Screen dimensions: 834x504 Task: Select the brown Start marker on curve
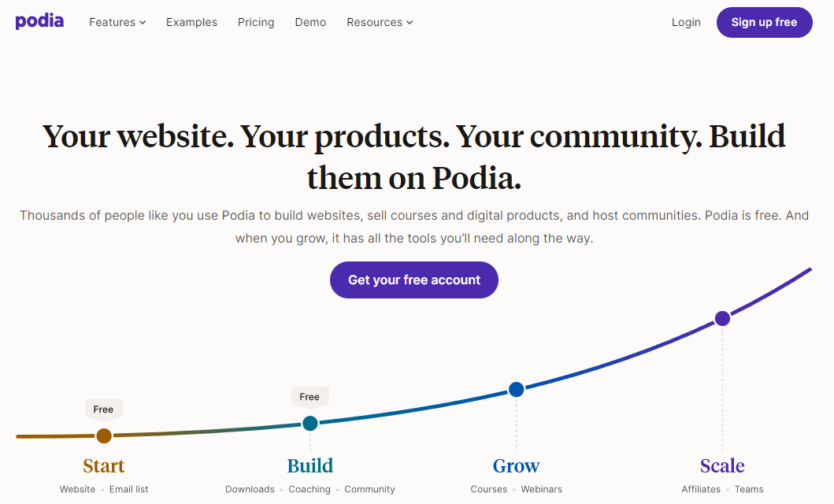[104, 436]
